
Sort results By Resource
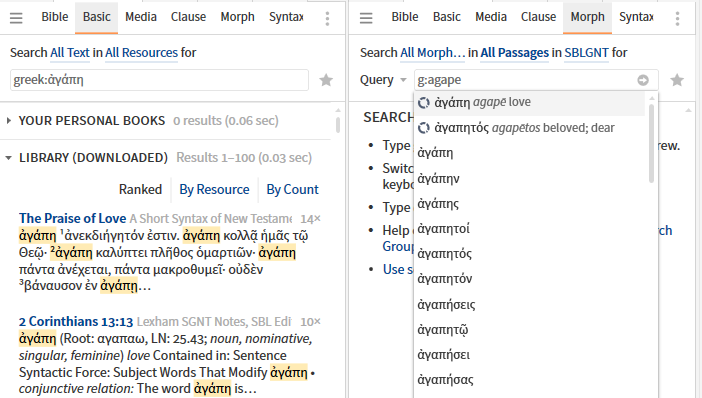tap(214, 189)
